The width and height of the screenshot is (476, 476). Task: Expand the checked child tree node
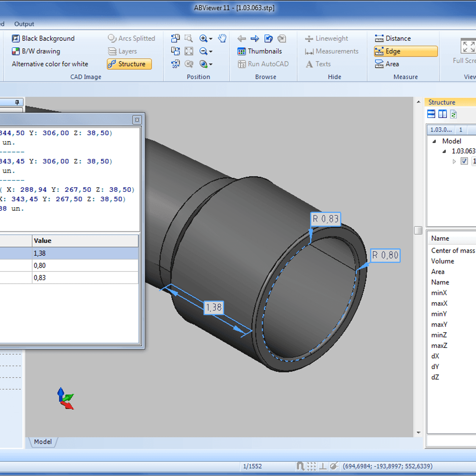tap(454, 162)
